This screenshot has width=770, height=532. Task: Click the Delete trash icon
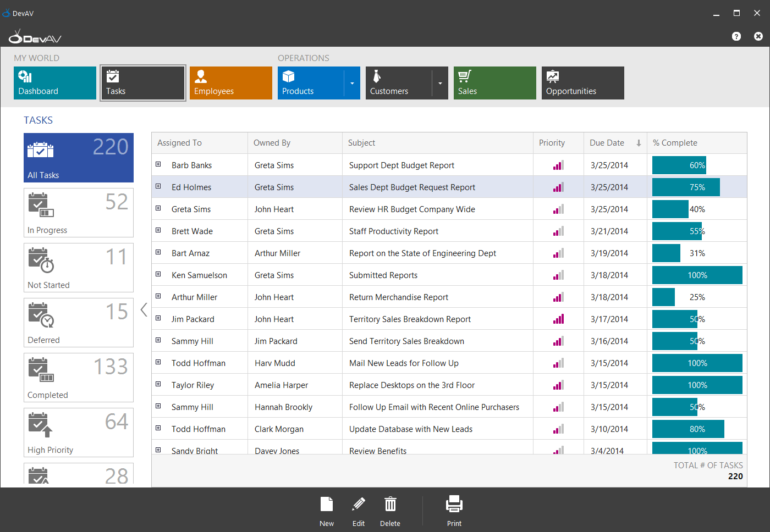tap(390, 505)
